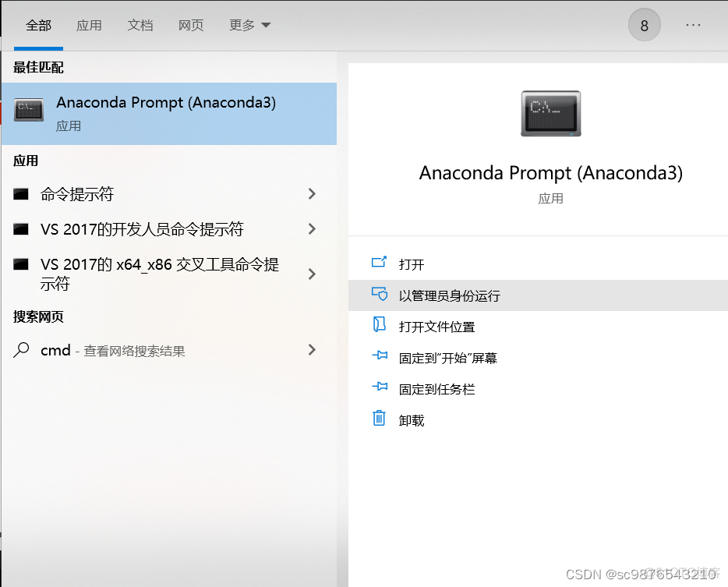Image resolution: width=728 pixels, height=587 pixels.
Task: Choose 以管理员身份运行
Action: click(x=538, y=295)
